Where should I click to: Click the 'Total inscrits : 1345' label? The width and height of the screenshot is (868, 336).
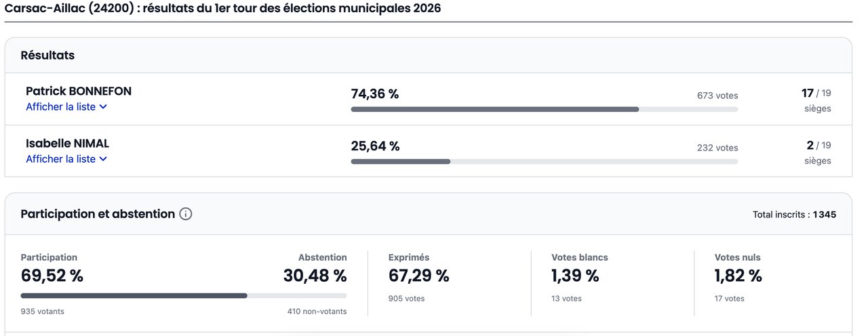[x=794, y=215]
